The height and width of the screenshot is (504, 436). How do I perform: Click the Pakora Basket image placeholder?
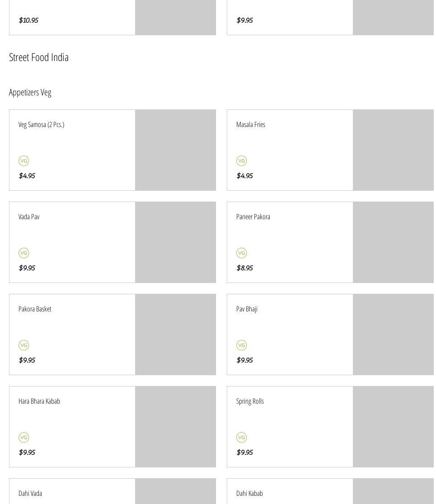175,334
